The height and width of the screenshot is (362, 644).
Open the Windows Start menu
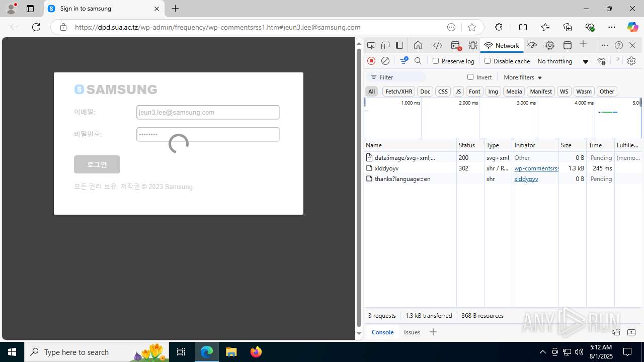(x=12, y=352)
